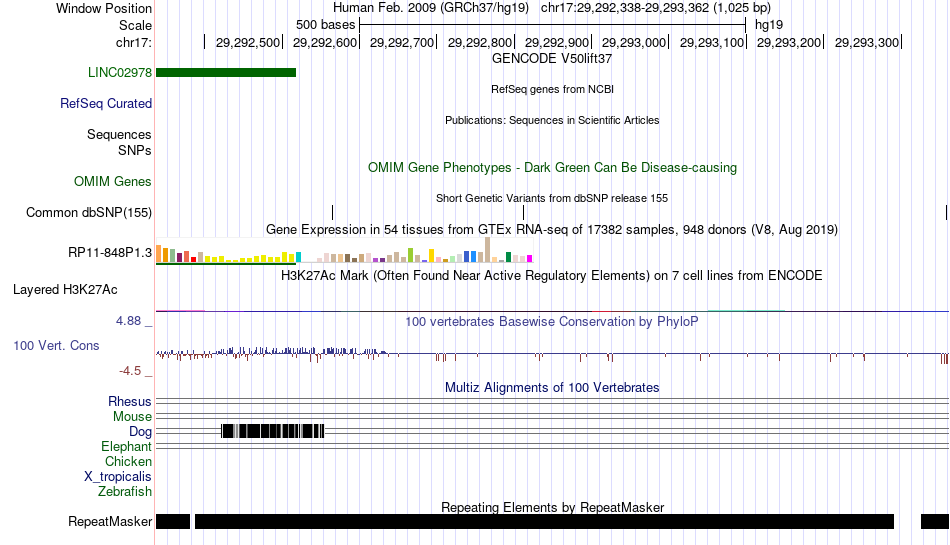Click the Dog alignment block

coord(273,431)
